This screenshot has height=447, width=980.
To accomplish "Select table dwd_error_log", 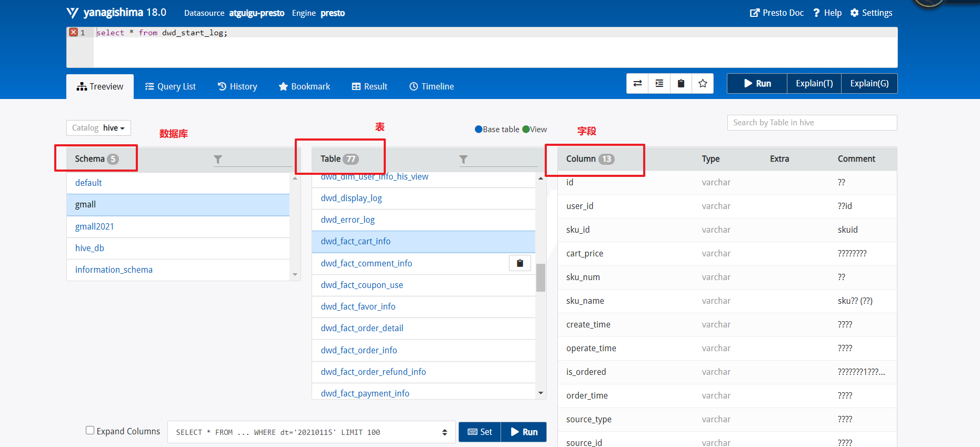I will (x=424, y=220).
